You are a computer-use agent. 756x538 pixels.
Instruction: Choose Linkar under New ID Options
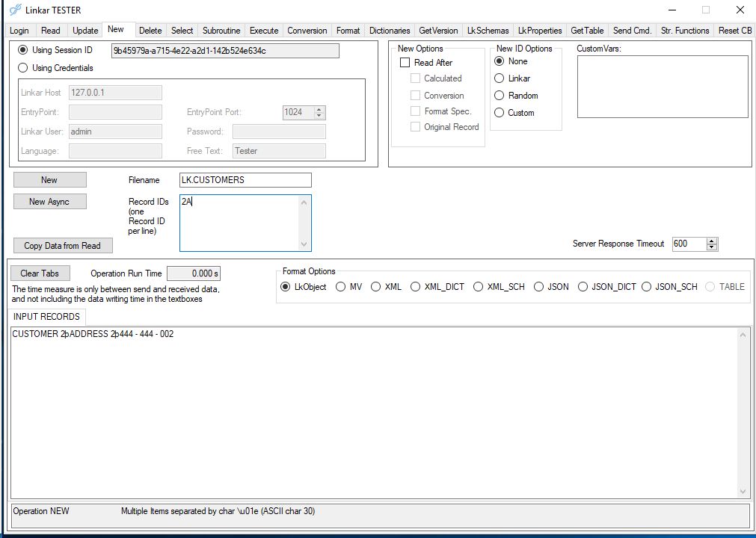click(x=512, y=78)
